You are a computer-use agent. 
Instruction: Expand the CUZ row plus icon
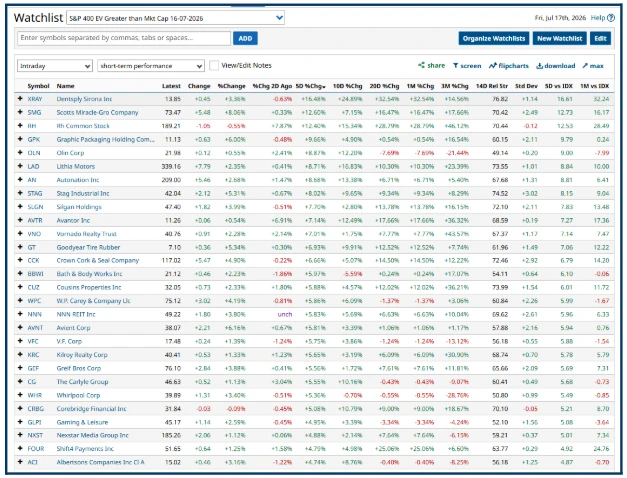pyautogui.click(x=20, y=287)
